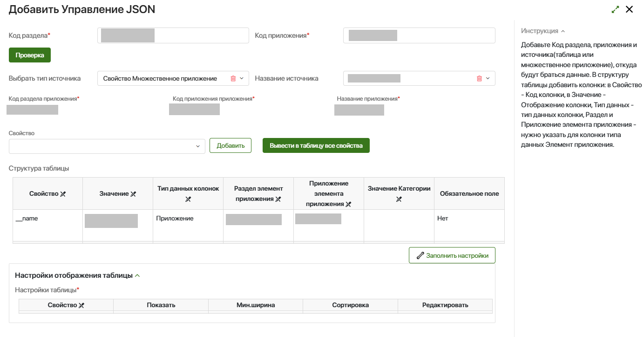The height and width of the screenshot is (337, 644).
Task: Select the __name cell in the table
Action: 47,226
